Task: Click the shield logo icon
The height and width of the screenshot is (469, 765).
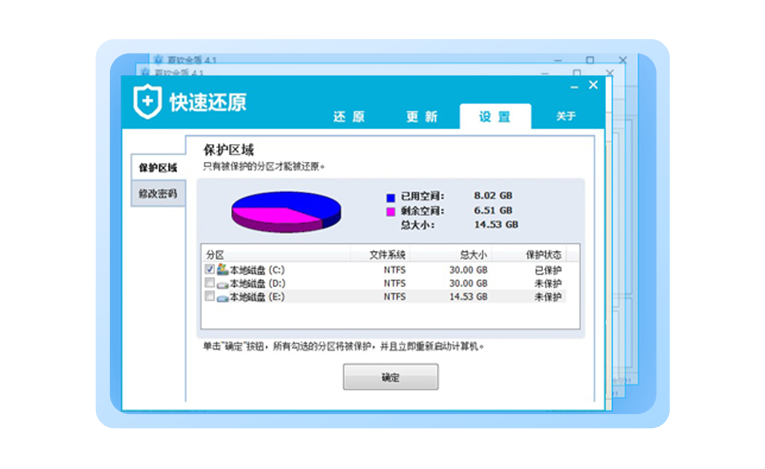Action: click(x=148, y=101)
